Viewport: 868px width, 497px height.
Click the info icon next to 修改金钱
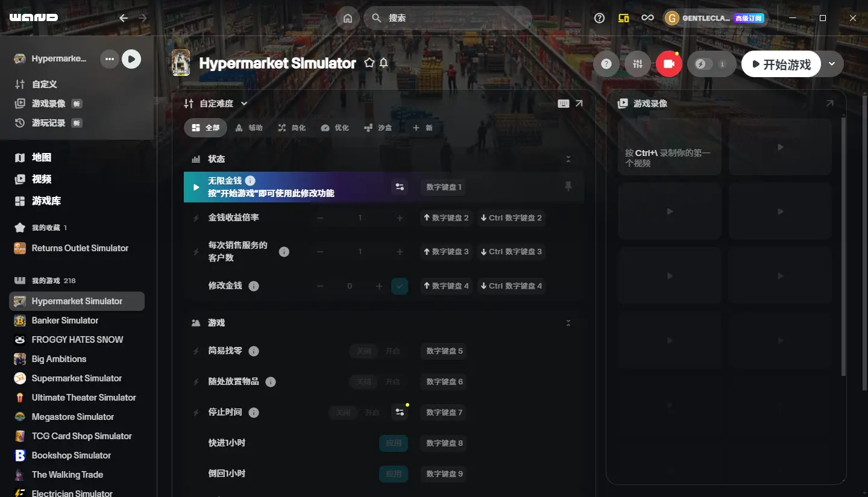click(x=254, y=286)
